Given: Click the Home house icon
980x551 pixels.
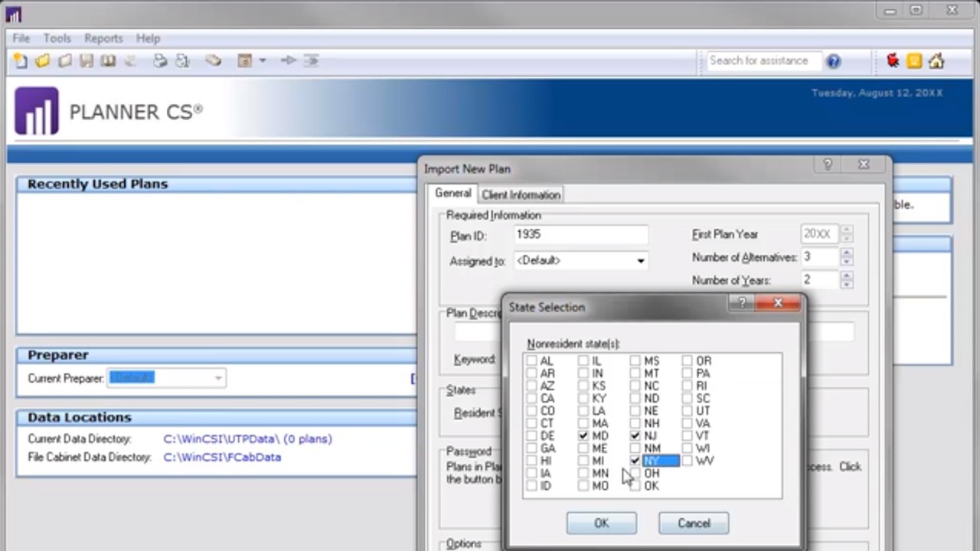Looking at the screenshot, I should click(x=936, y=61).
